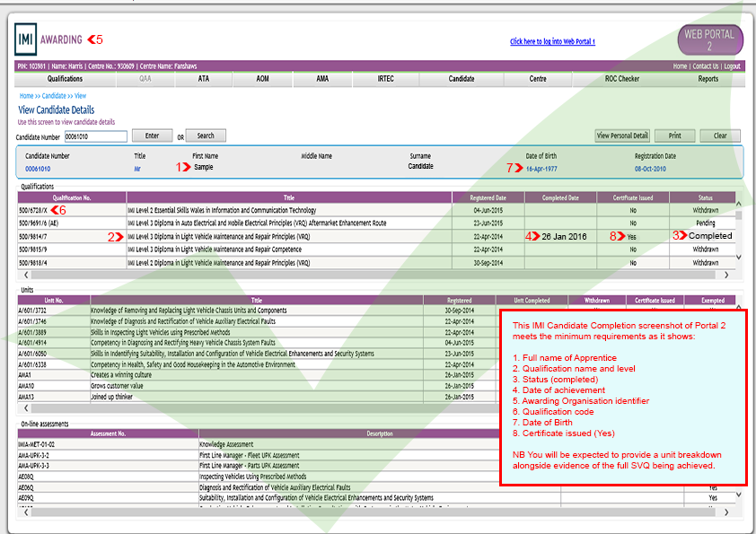
Task: Click Qualifications table up scroll arrow
Action: pyautogui.click(x=738, y=205)
